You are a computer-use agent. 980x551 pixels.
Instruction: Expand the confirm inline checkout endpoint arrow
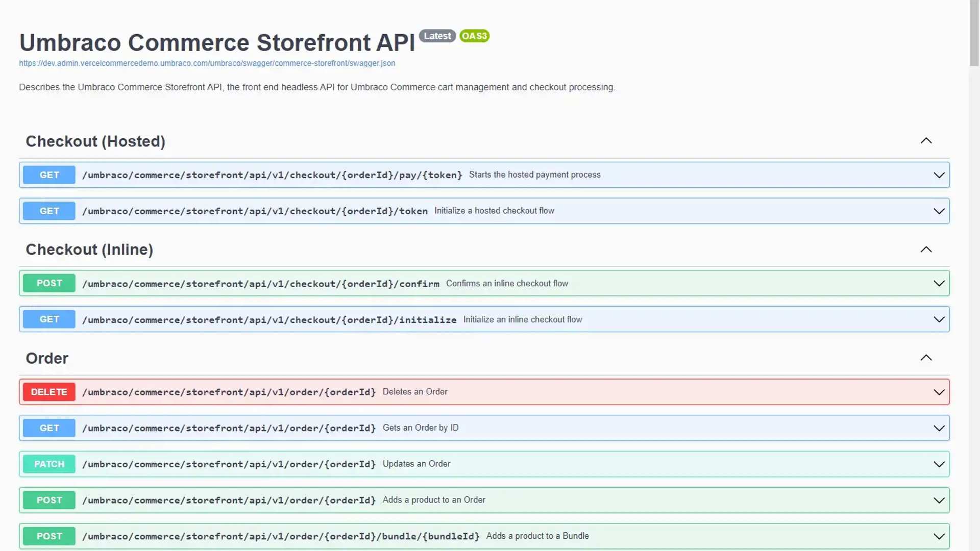click(x=939, y=283)
